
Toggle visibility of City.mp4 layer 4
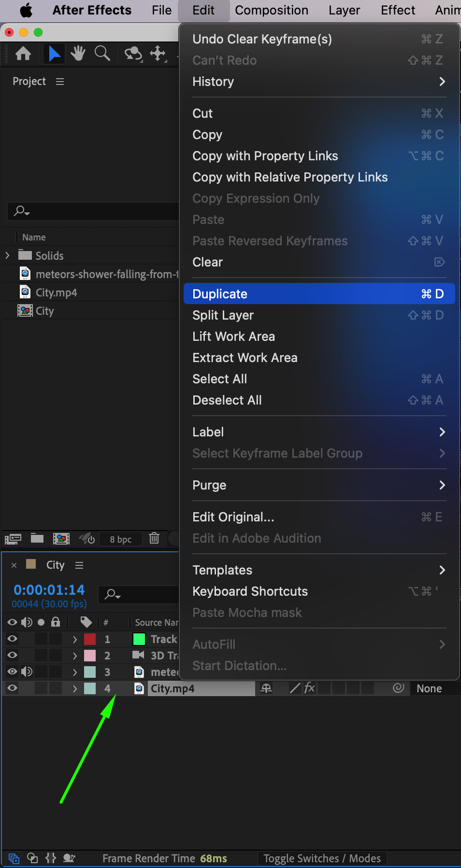point(13,688)
